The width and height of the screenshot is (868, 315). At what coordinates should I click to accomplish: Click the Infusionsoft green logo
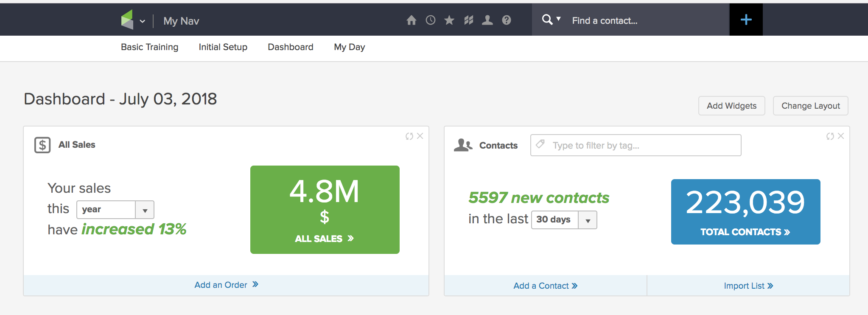(x=127, y=20)
